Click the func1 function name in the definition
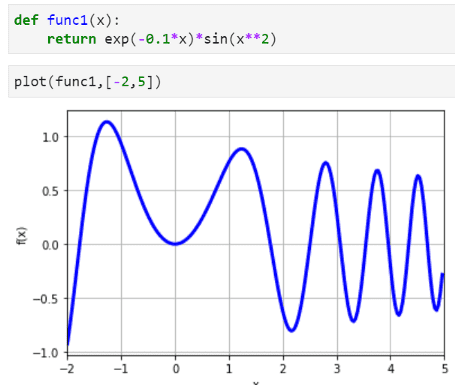The image size is (455, 385). pos(67,20)
